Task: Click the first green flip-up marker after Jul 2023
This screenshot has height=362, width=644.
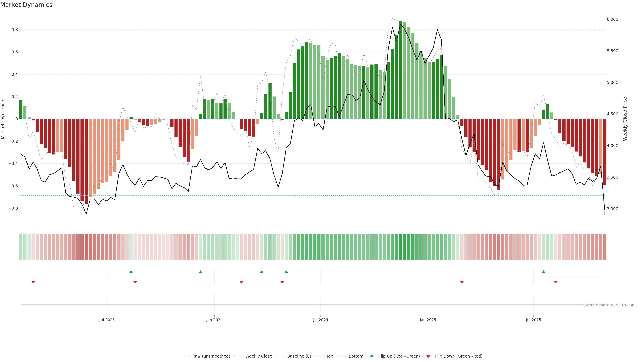Action: pyautogui.click(x=131, y=272)
